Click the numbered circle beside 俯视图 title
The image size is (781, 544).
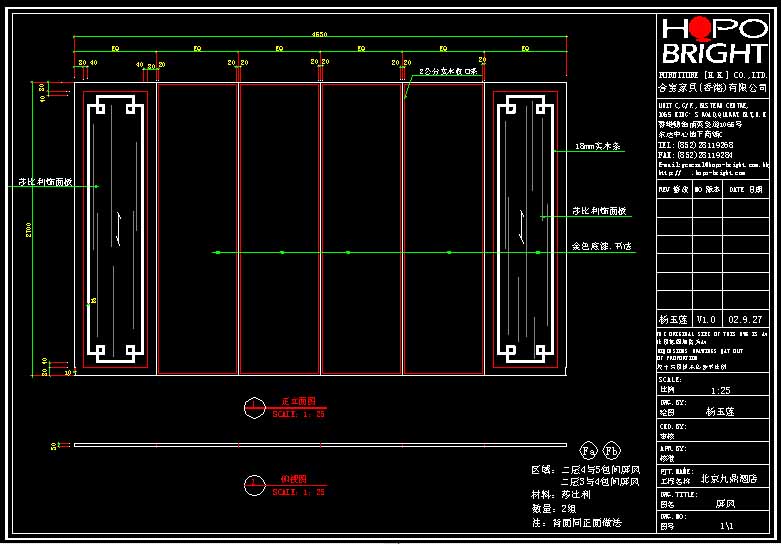[254, 485]
